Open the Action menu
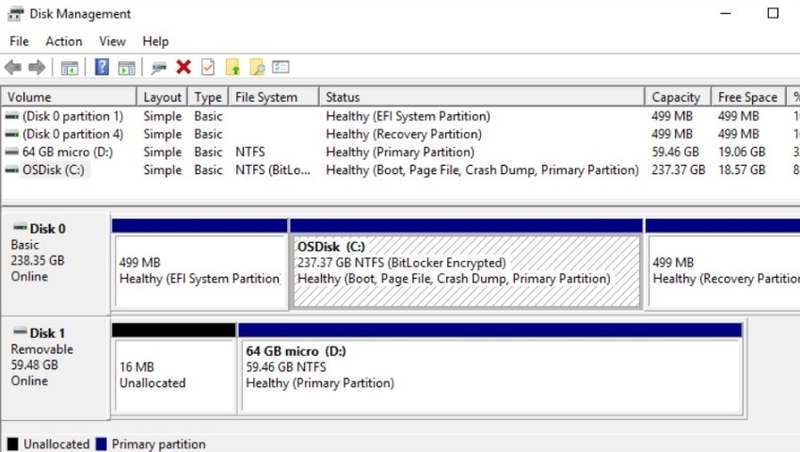Image resolution: width=800 pixels, height=452 pixels. [64, 41]
